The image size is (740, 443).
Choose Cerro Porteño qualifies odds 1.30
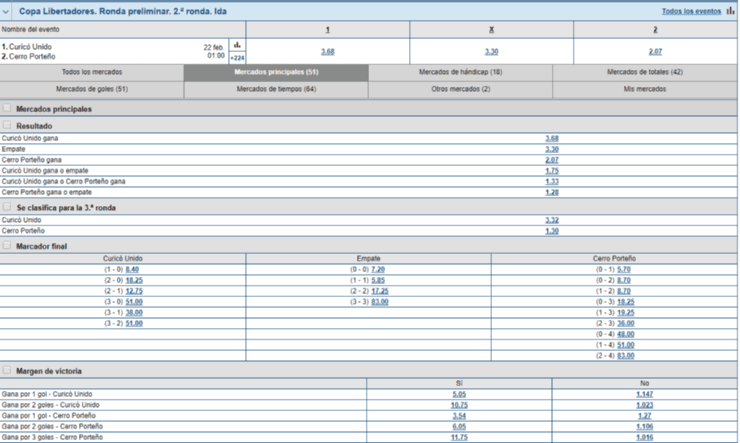click(x=552, y=231)
